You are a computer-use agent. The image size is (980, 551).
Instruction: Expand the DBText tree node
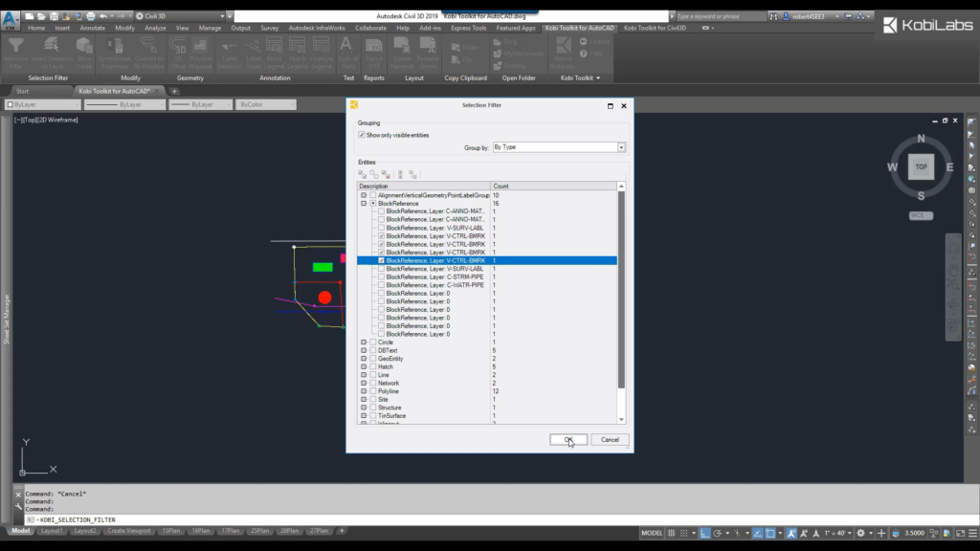(364, 350)
